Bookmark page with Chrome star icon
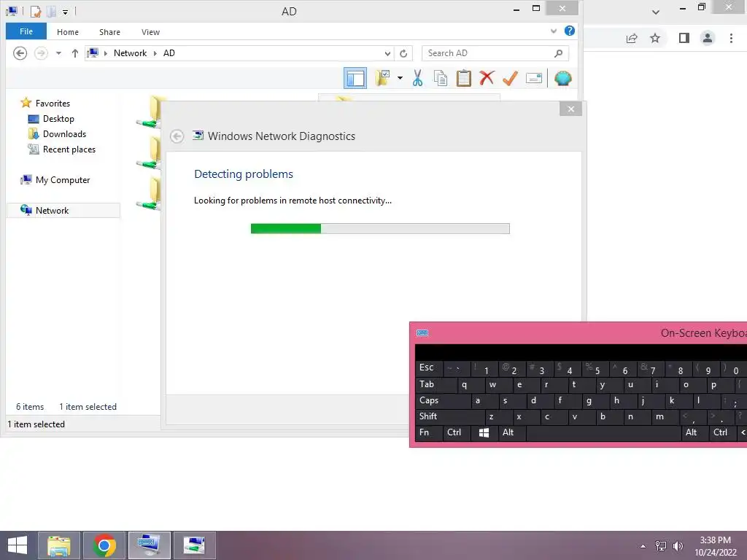This screenshot has width=747, height=560. click(x=655, y=38)
